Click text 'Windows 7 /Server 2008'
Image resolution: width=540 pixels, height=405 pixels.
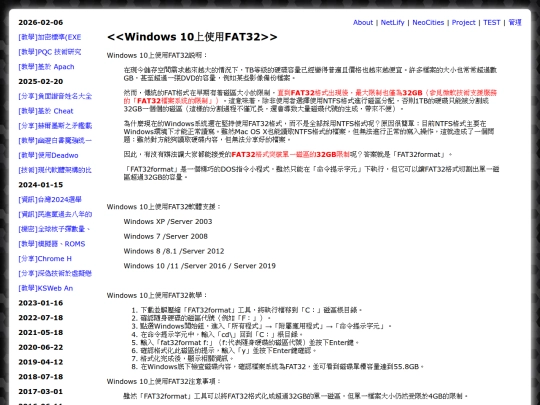click(166, 237)
